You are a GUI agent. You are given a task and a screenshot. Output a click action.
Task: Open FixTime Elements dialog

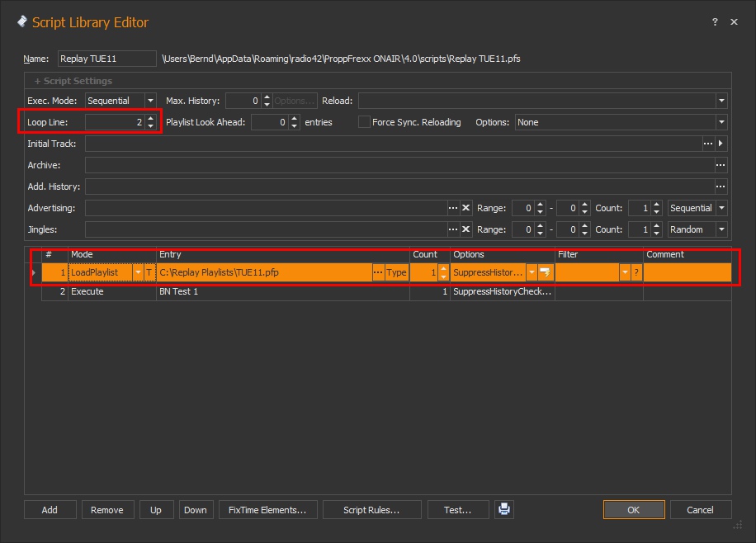pos(267,510)
